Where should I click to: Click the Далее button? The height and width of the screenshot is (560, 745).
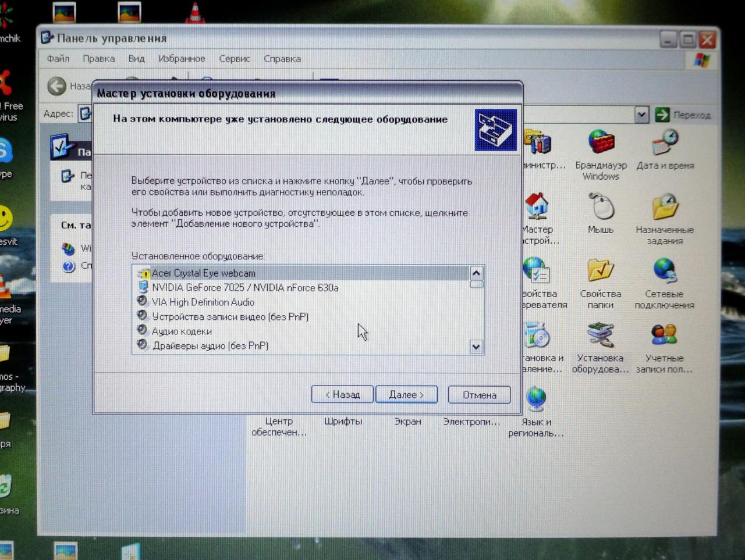click(406, 395)
